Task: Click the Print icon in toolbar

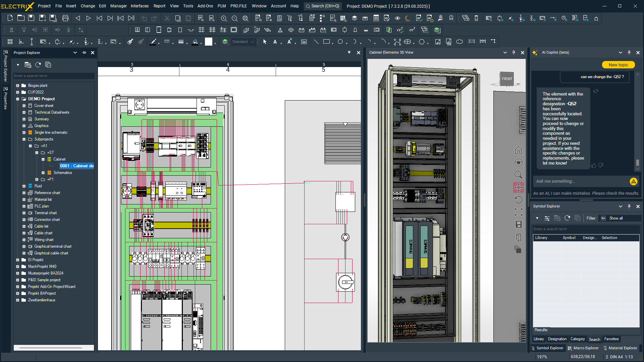Action: (x=65, y=18)
